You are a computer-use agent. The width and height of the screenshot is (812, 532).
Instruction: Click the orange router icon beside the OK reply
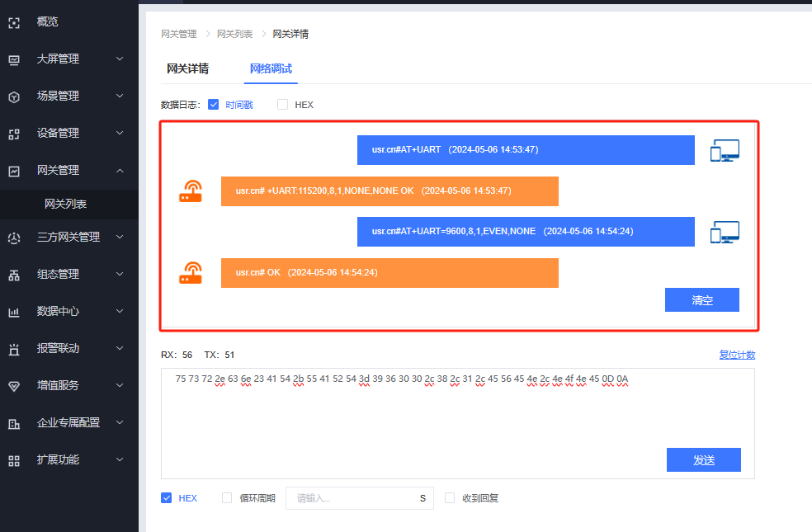click(191, 273)
